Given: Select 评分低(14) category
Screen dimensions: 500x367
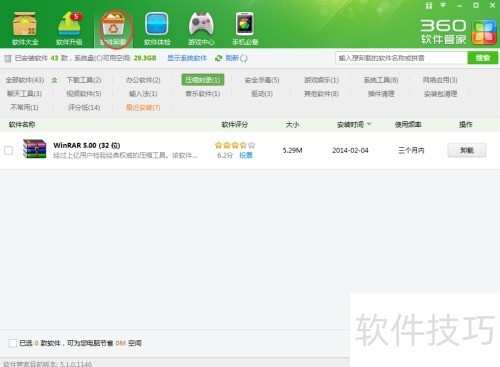Looking at the screenshot, I should point(84,107).
